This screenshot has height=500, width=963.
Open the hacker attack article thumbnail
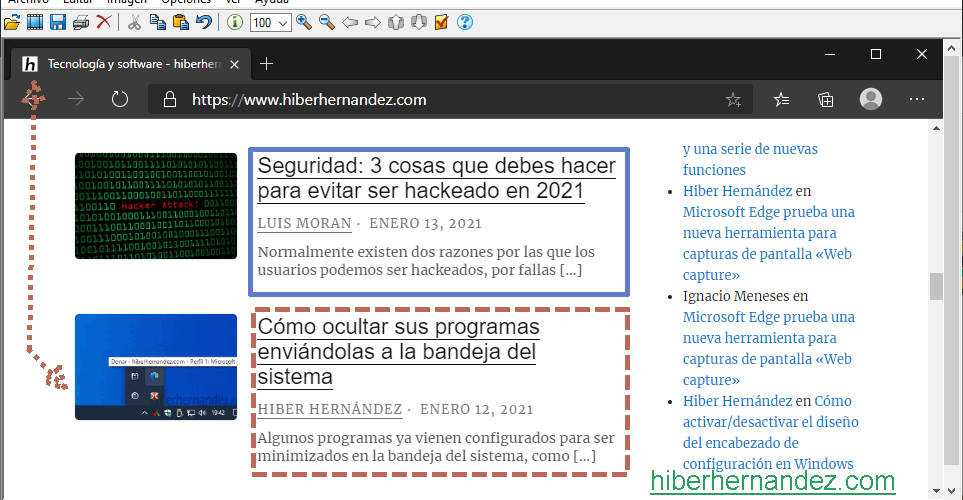[x=156, y=206]
